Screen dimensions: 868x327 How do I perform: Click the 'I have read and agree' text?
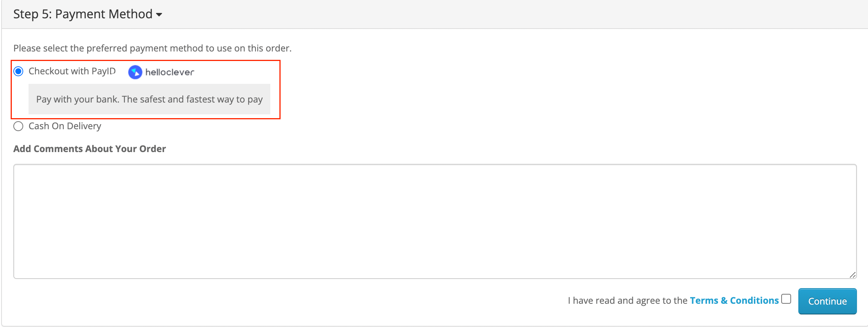pyautogui.click(x=627, y=301)
